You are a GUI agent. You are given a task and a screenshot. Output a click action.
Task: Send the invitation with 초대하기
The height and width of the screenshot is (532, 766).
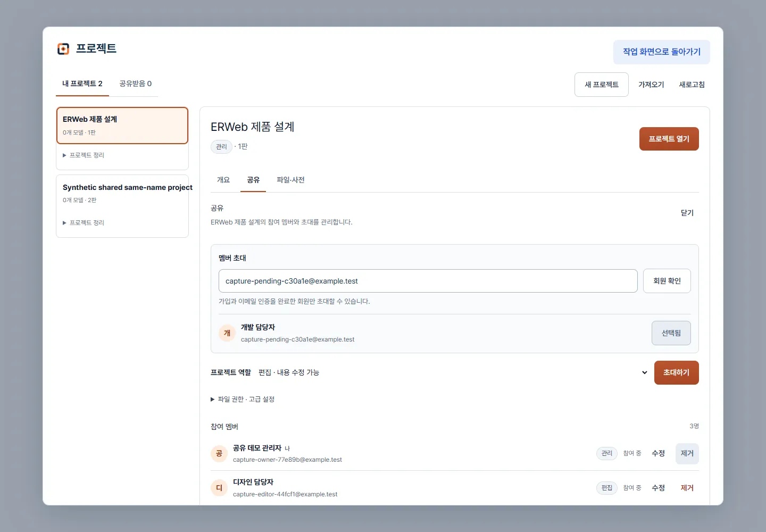coord(677,372)
